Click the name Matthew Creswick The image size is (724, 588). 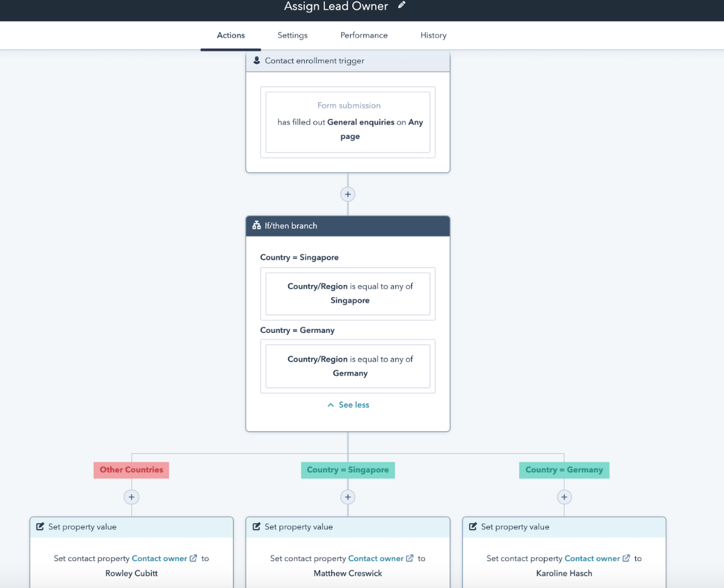[x=348, y=573]
